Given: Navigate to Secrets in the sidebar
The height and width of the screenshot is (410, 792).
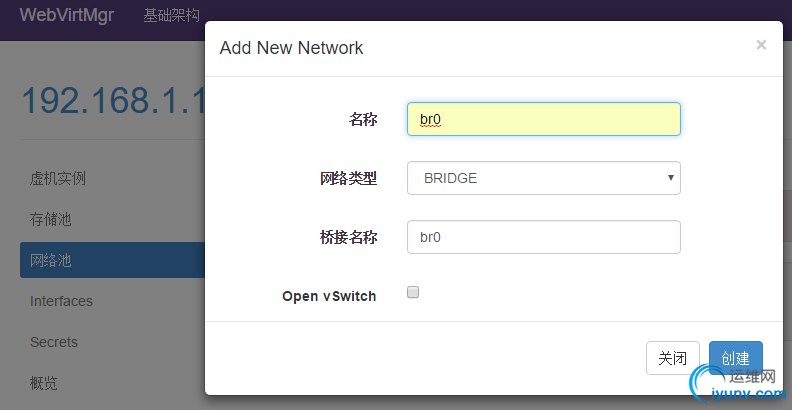Looking at the screenshot, I should [x=54, y=342].
